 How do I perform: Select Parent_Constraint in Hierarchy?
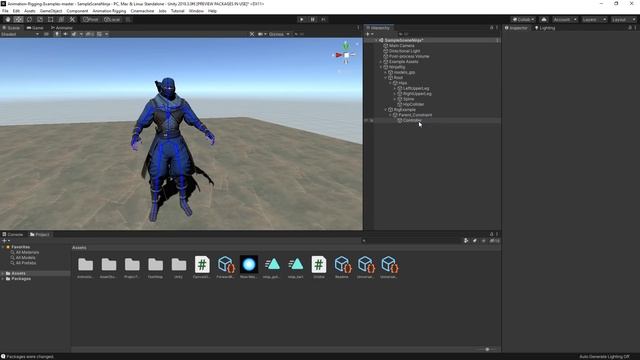pyautogui.click(x=414, y=115)
